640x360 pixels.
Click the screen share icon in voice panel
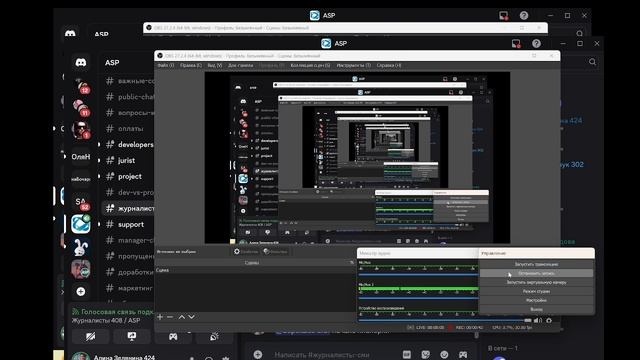[x=132, y=337]
